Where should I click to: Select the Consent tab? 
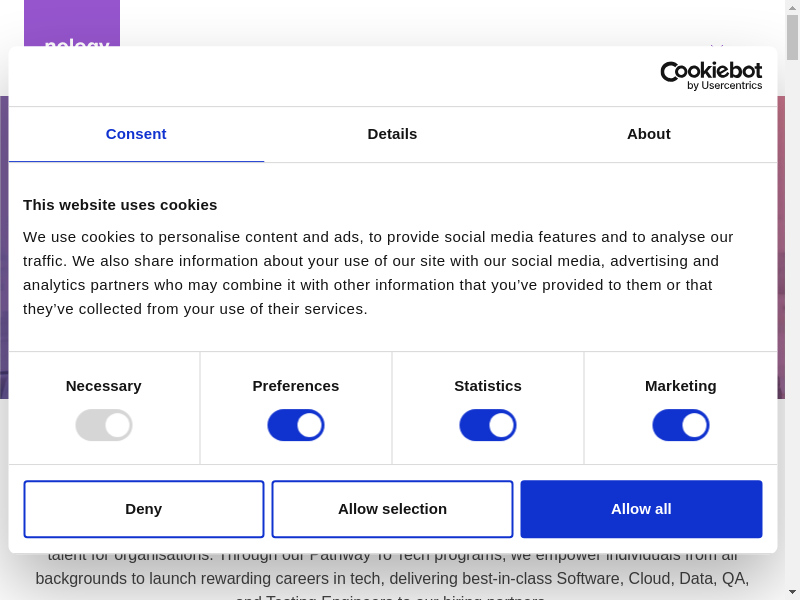click(136, 134)
